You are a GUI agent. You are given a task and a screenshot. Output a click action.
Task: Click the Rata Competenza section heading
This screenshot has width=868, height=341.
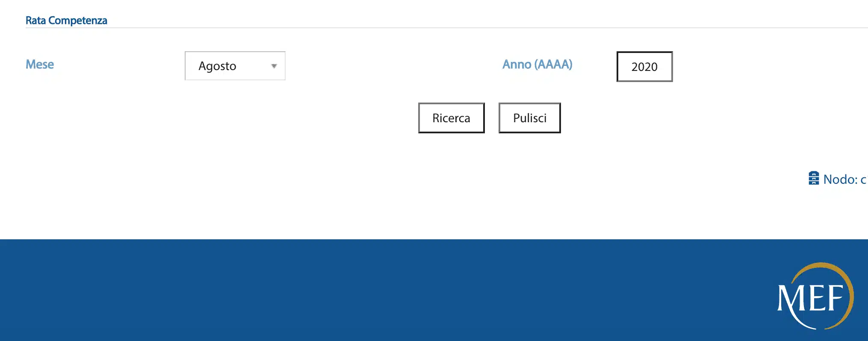(x=66, y=21)
